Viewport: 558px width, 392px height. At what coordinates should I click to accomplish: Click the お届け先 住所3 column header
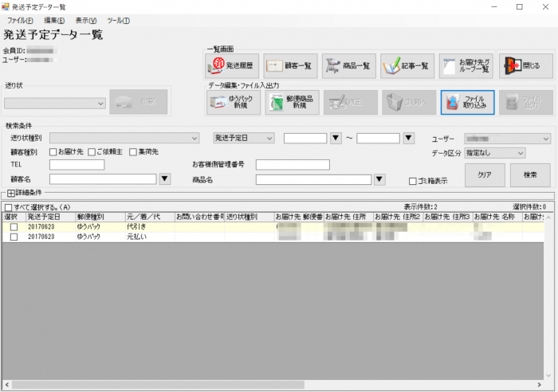point(448,217)
